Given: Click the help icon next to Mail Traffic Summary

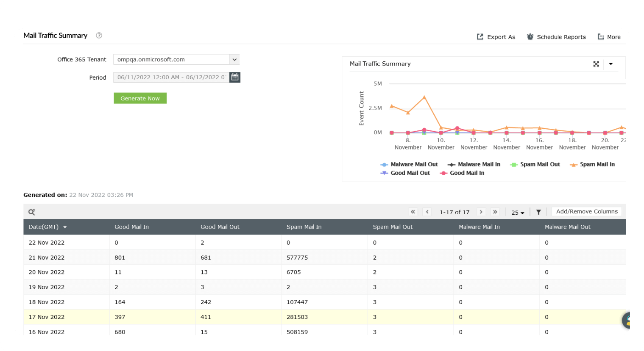Looking at the screenshot, I should pos(99,36).
